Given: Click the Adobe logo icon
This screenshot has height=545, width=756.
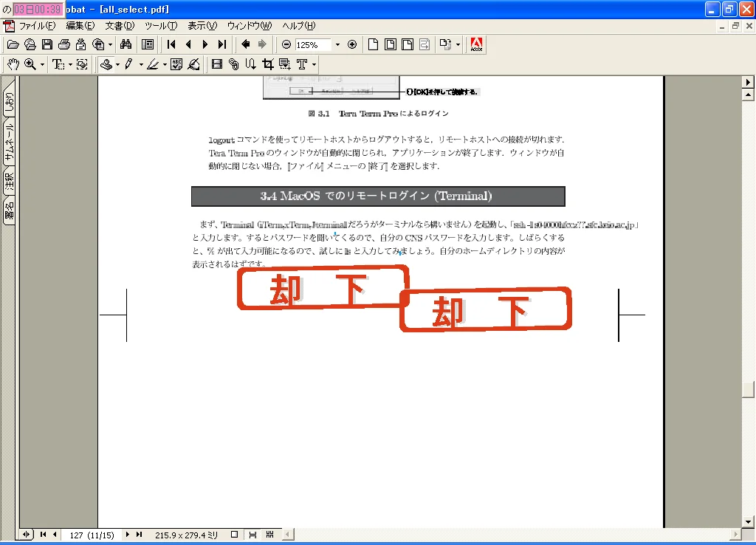Looking at the screenshot, I should point(475,44).
